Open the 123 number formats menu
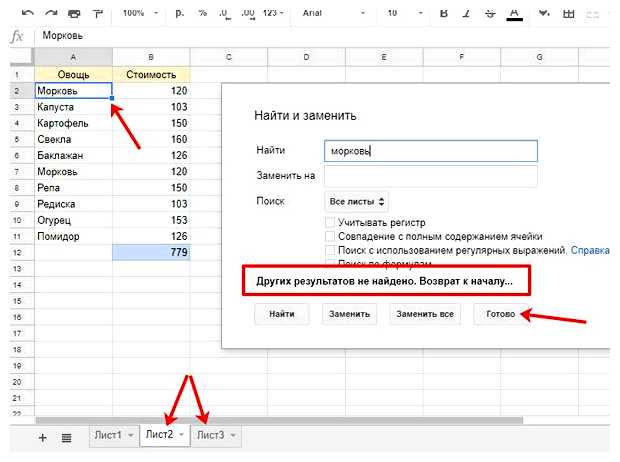The width and height of the screenshot is (620, 462). [x=273, y=13]
